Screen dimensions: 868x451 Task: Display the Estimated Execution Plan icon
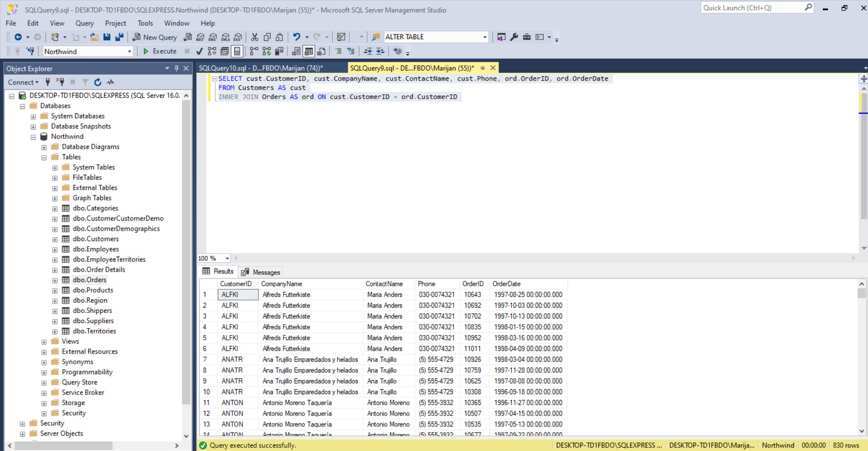pos(212,51)
